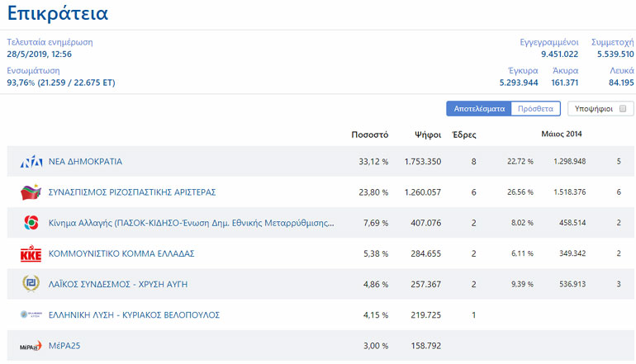This screenshot has height=364, width=636.
Task: Click the KKE red party logo
Action: 31,253
